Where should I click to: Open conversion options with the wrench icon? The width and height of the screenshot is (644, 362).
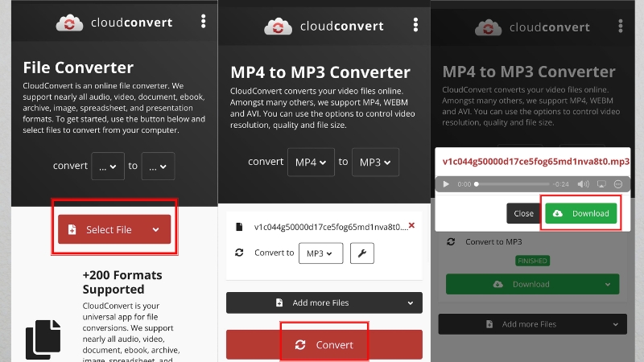coord(361,253)
